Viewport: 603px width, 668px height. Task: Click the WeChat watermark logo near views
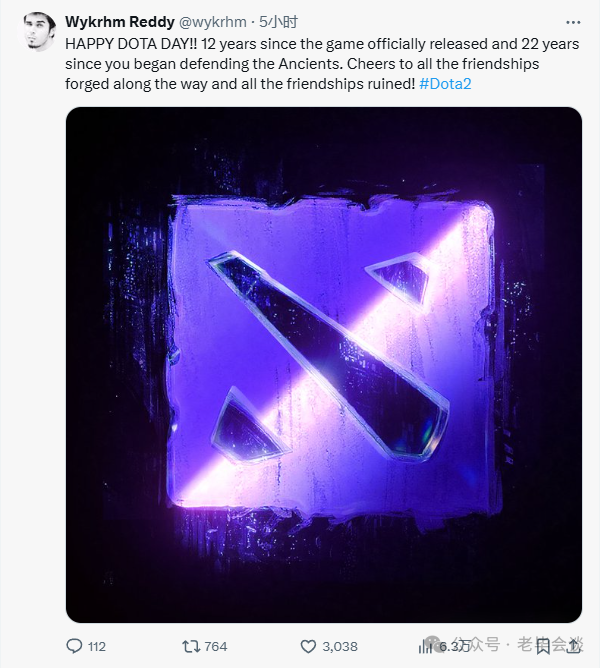(x=433, y=644)
